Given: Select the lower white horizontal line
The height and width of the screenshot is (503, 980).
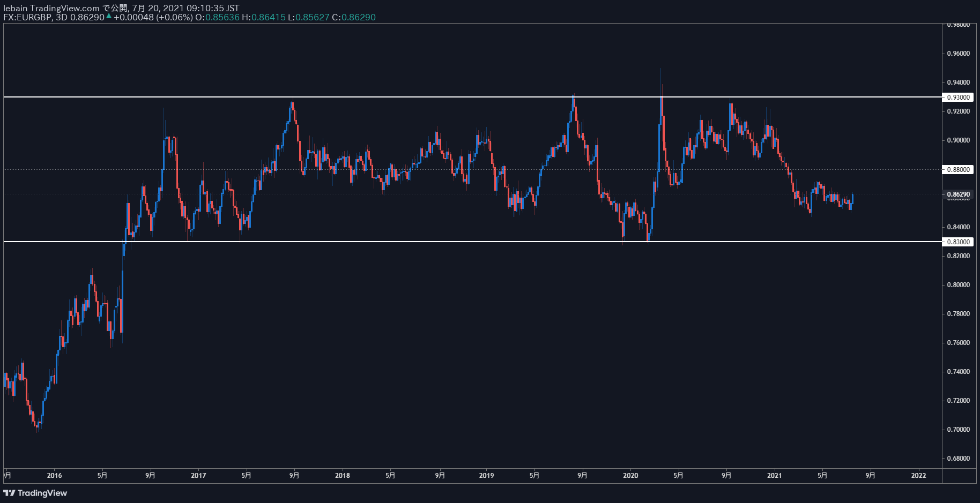Looking at the screenshot, I should (472, 242).
